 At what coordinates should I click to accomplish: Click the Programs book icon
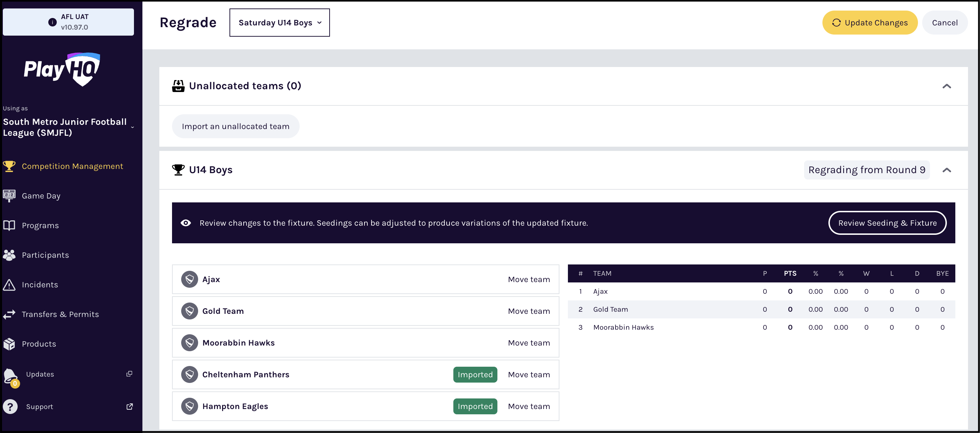9,225
